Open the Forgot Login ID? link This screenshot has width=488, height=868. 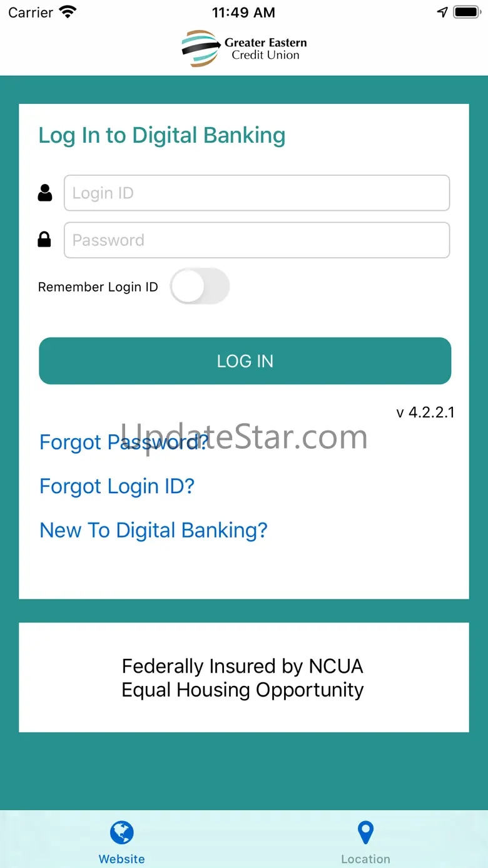(117, 486)
